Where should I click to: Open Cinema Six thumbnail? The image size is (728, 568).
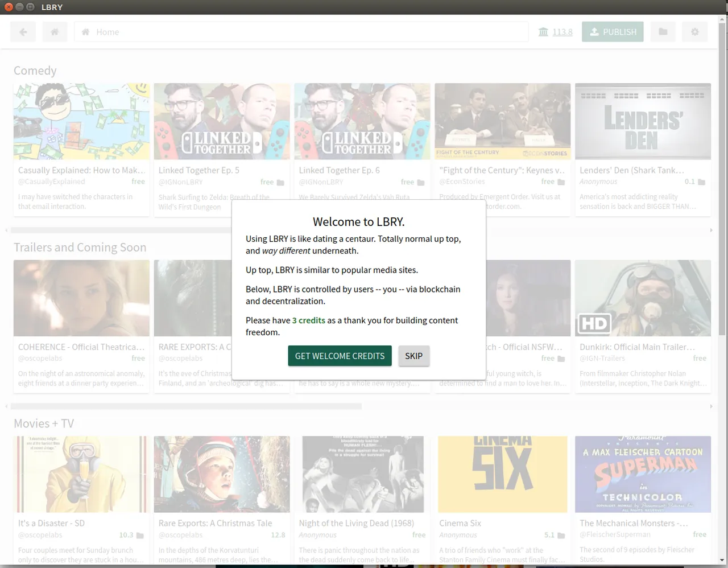click(503, 475)
